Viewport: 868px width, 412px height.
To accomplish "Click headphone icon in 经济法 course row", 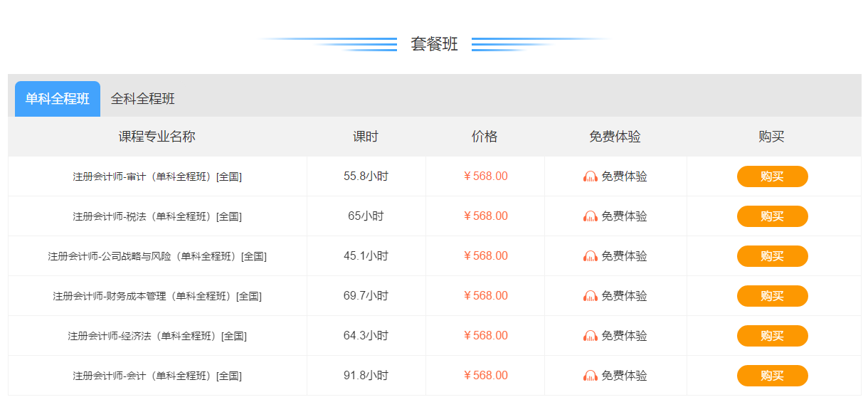I will tap(590, 336).
